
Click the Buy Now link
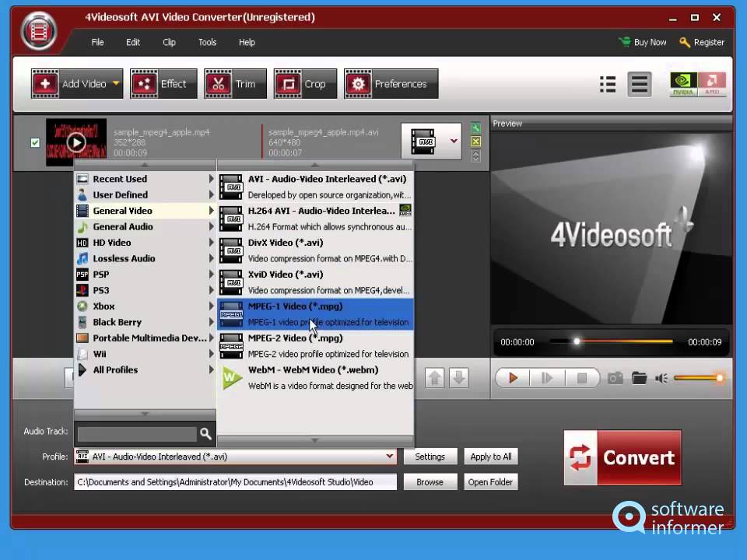click(x=643, y=42)
